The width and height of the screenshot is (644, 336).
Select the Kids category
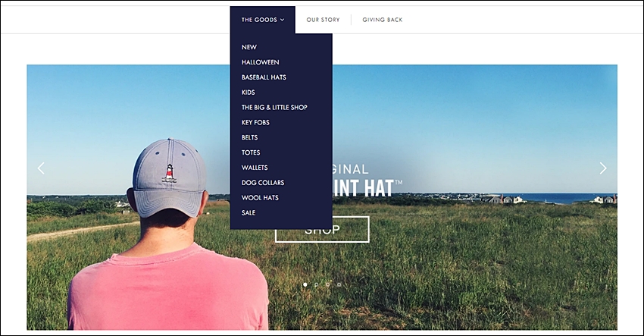click(248, 93)
